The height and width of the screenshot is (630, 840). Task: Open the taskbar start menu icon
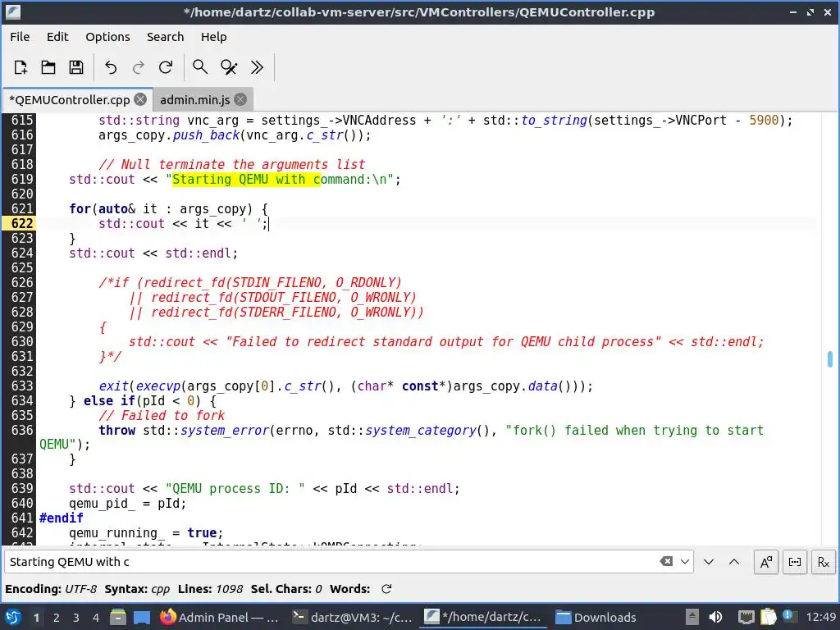(13, 617)
